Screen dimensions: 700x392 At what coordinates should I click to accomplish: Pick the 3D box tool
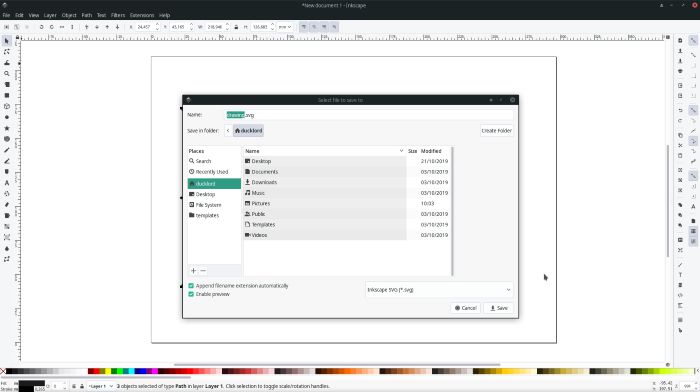(7, 106)
